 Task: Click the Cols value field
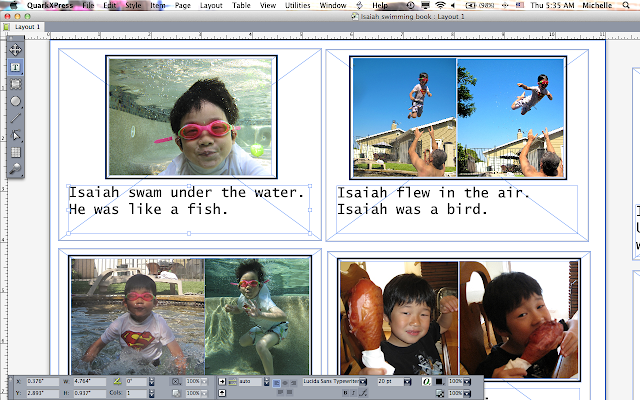click(136, 393)
